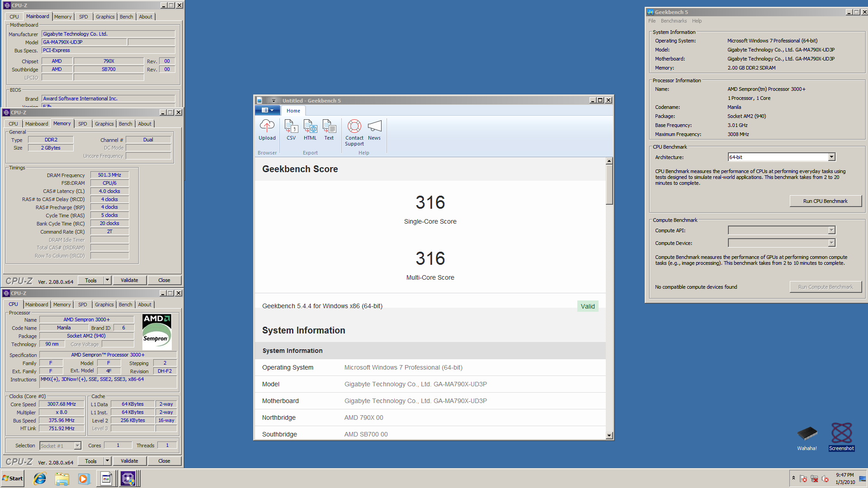Open Windows Explorer folder in taskbar

62,479
